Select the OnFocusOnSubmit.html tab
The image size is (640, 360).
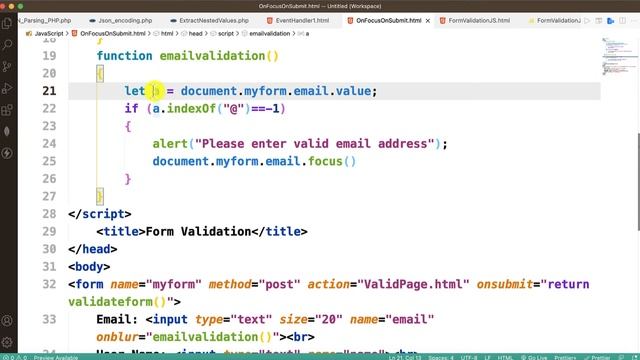tap(384, 20)
